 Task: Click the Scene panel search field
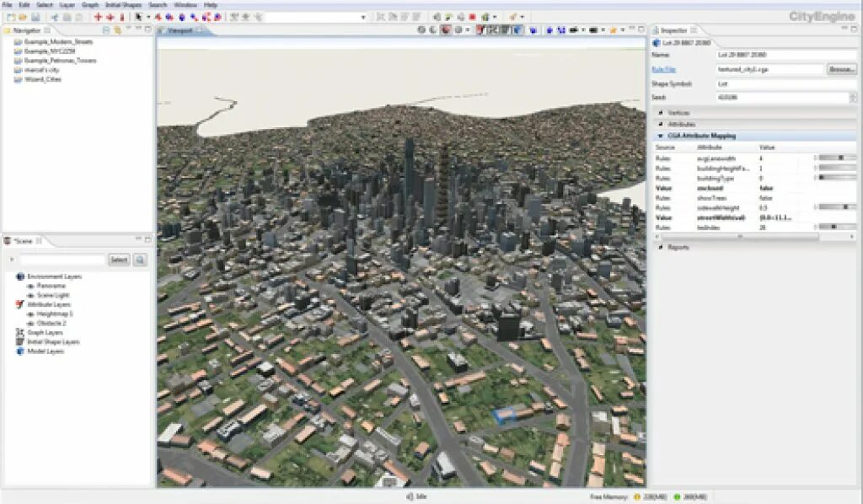[62, 260]
